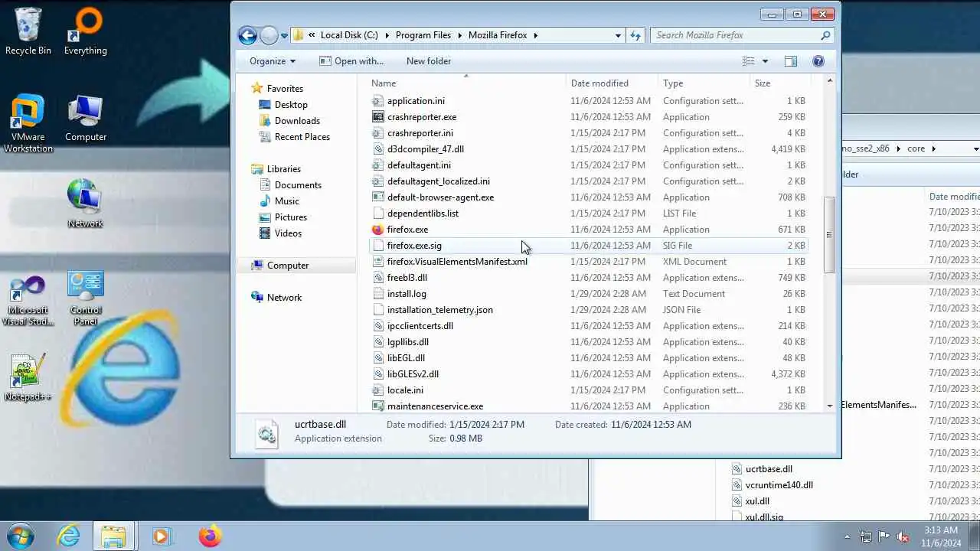The height and width of the screenshot is (551, 980).
Task: Click the Forward navigation arrow
Action: [269, 35]
